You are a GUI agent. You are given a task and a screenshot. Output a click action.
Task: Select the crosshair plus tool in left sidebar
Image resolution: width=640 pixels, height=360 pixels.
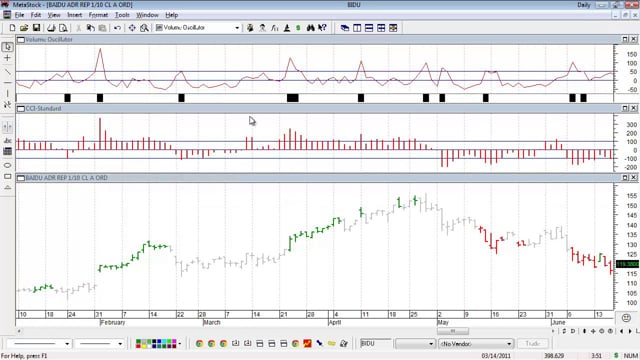click(7, 58)
